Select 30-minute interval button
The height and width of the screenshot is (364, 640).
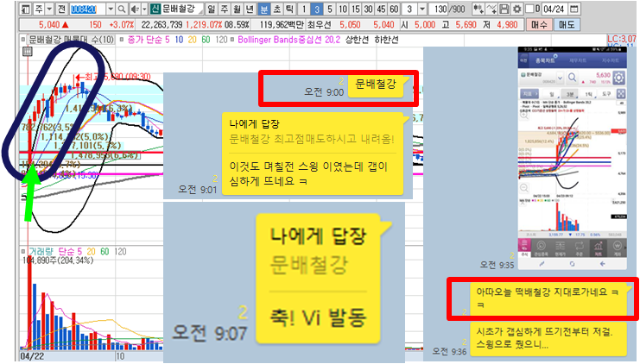[369, 9]
